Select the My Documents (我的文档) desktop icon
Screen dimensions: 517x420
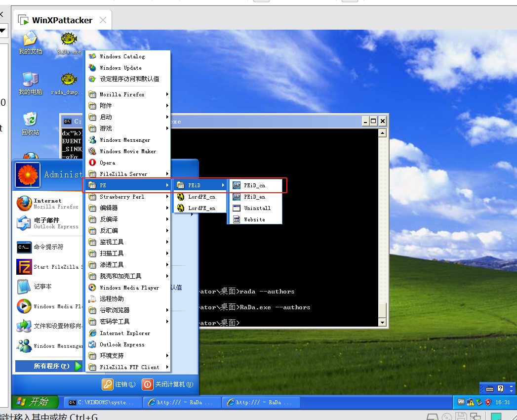(x=30, y=43)
